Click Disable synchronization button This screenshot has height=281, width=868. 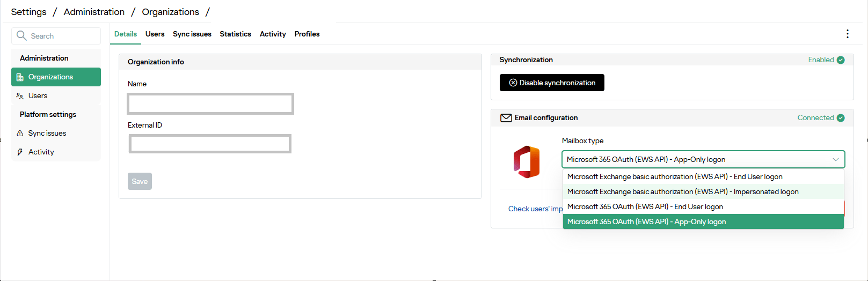click(x=552, y=83)
